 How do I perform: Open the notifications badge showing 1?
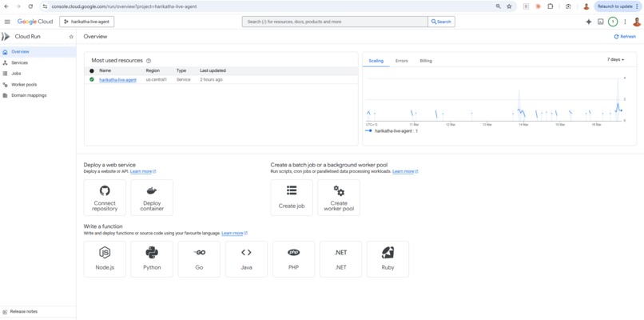click(x=613, y=22)
